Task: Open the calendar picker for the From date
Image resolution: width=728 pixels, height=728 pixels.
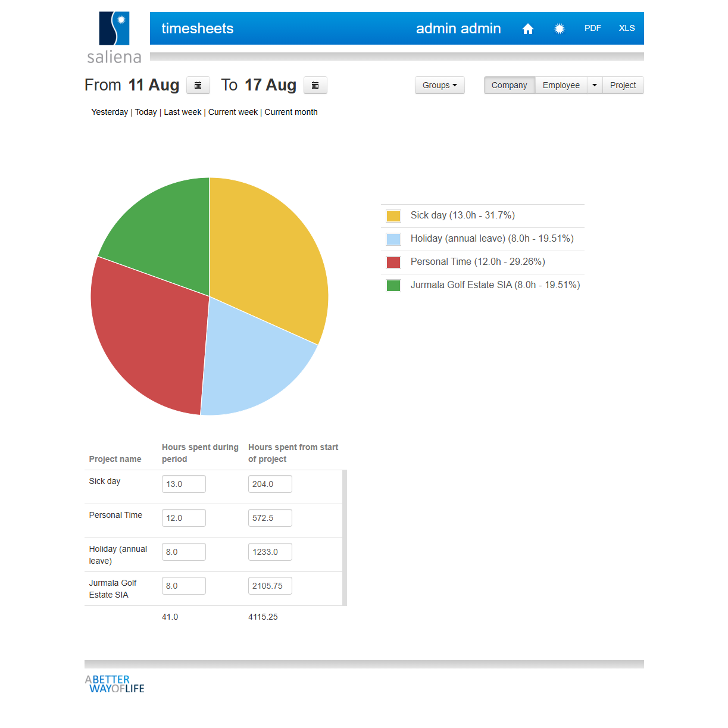Action: tap(198, 85)
